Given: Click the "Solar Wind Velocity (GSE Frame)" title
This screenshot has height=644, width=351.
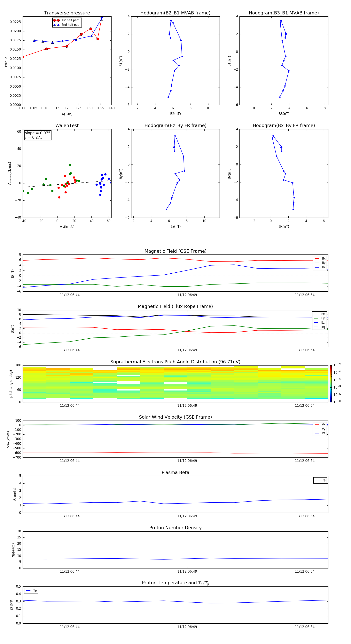Looking at the screenshot, I should coord(175,417).
